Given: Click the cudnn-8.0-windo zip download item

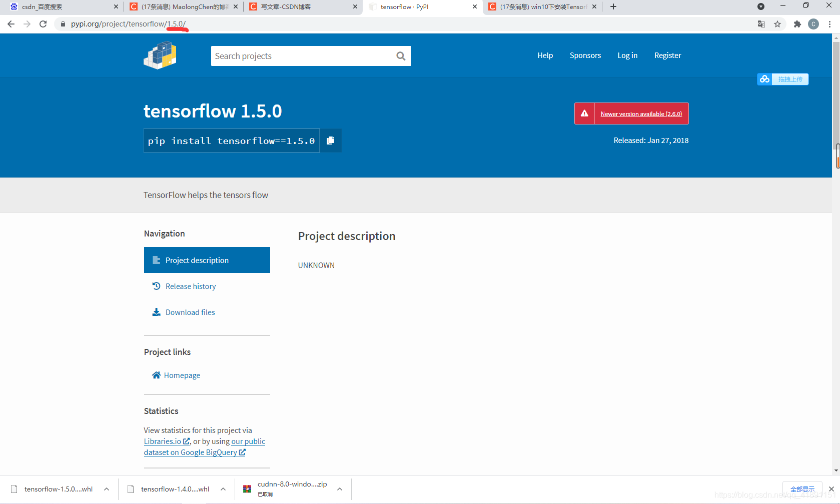Looking at the screenshot, I should (292, 488).
